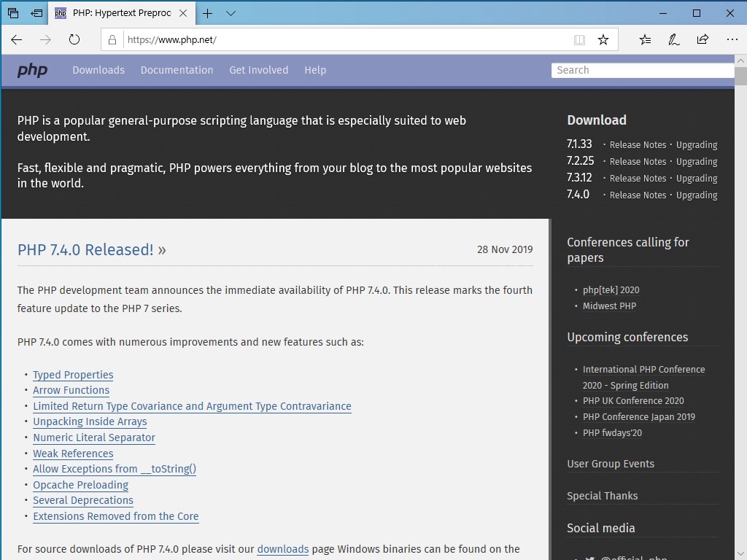This screenshot has width=747, height=560.
Task: Toggle reading view mode
Action: (x=579, y=40)
